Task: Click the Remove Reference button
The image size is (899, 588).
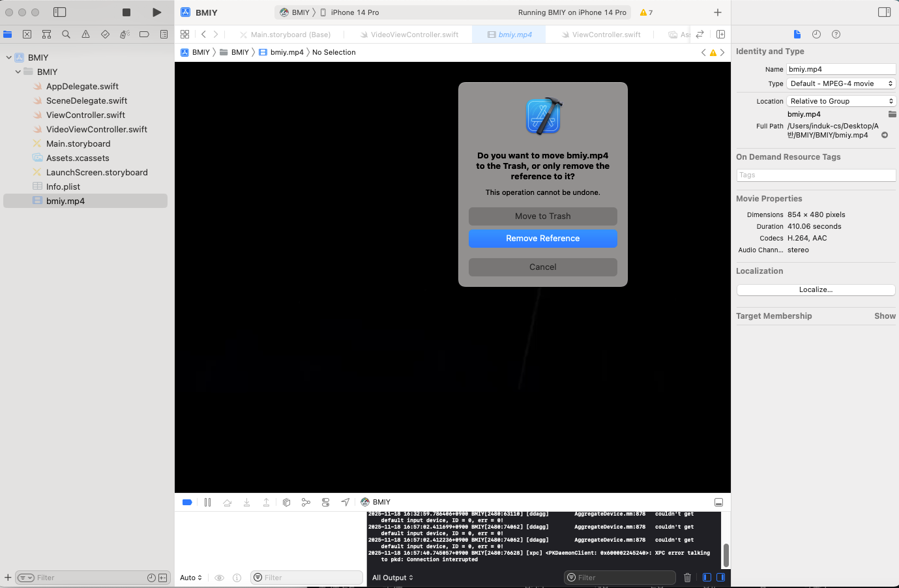Action: (542, 239)
